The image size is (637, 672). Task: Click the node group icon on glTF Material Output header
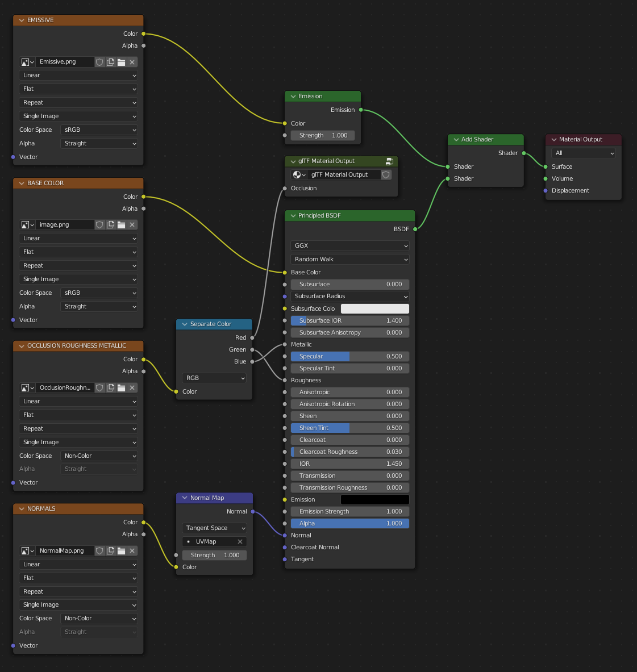389,161
